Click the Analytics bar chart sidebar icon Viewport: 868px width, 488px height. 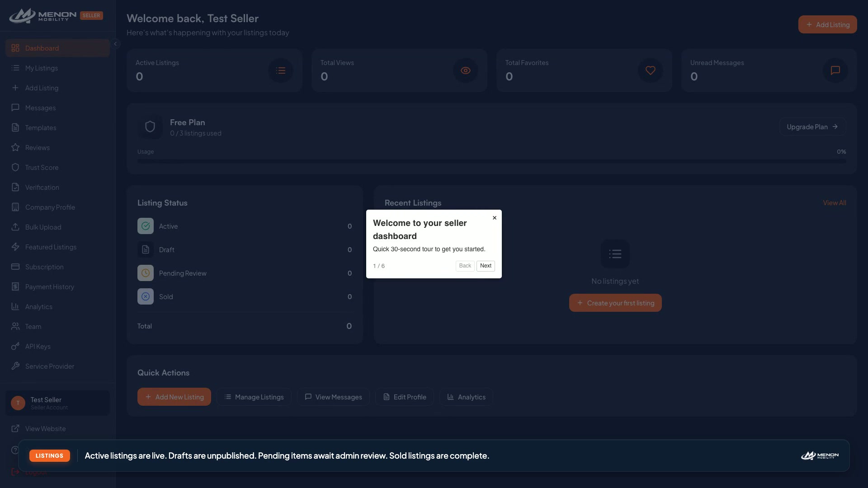point(15,306)
